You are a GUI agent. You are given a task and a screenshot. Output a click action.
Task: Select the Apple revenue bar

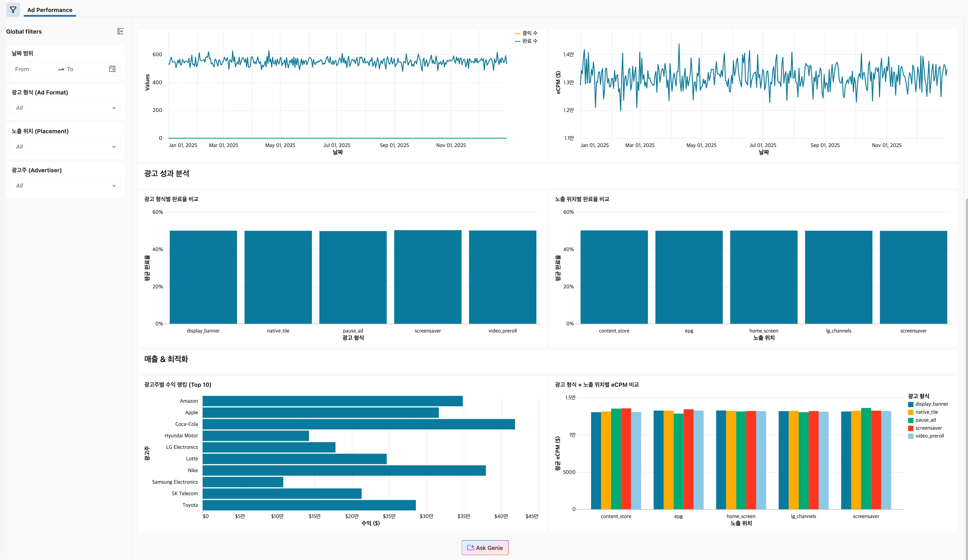[321, 413]
